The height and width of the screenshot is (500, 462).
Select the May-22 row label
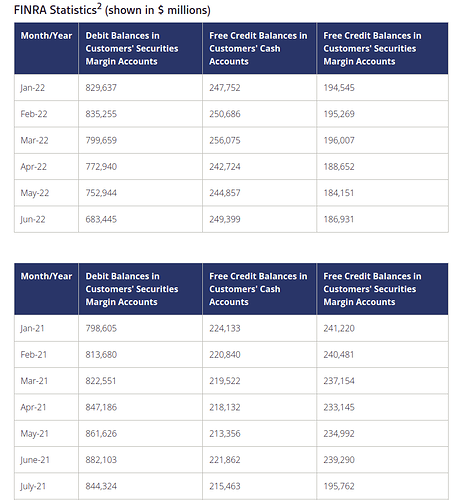(x=35, y=193)
